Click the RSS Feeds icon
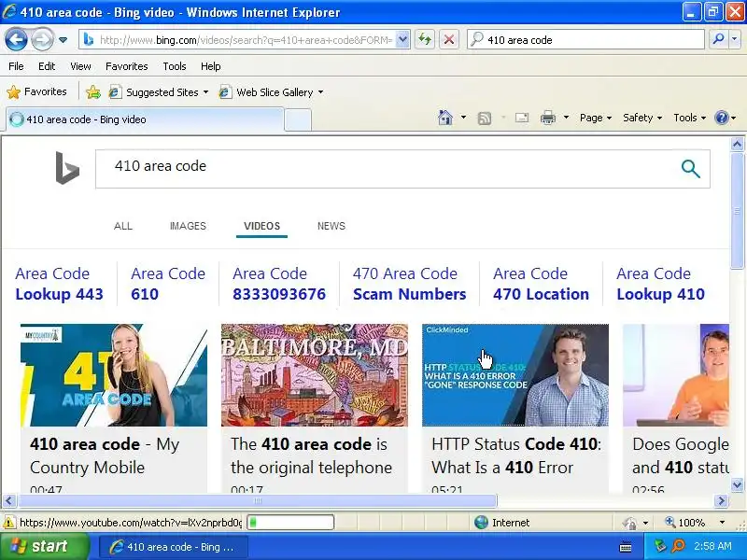This screenshot has height=560, width=747. [x=484, y=118]
